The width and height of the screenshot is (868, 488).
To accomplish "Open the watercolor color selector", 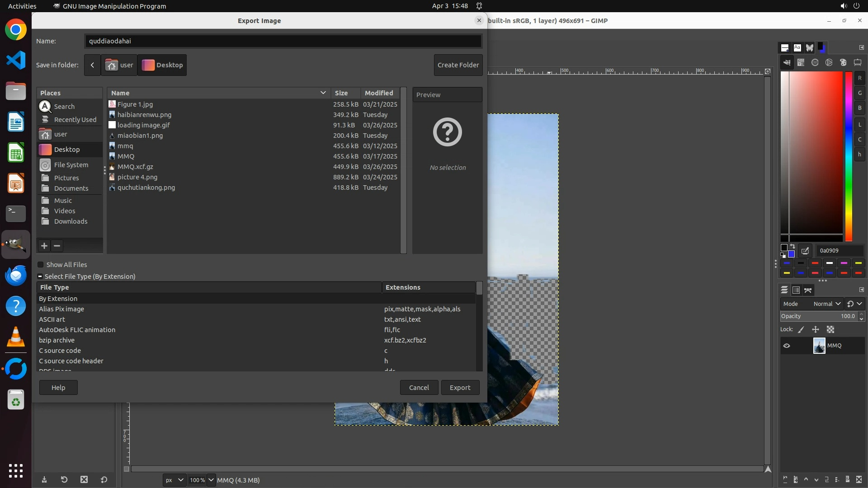I will (x=815, y=63).
